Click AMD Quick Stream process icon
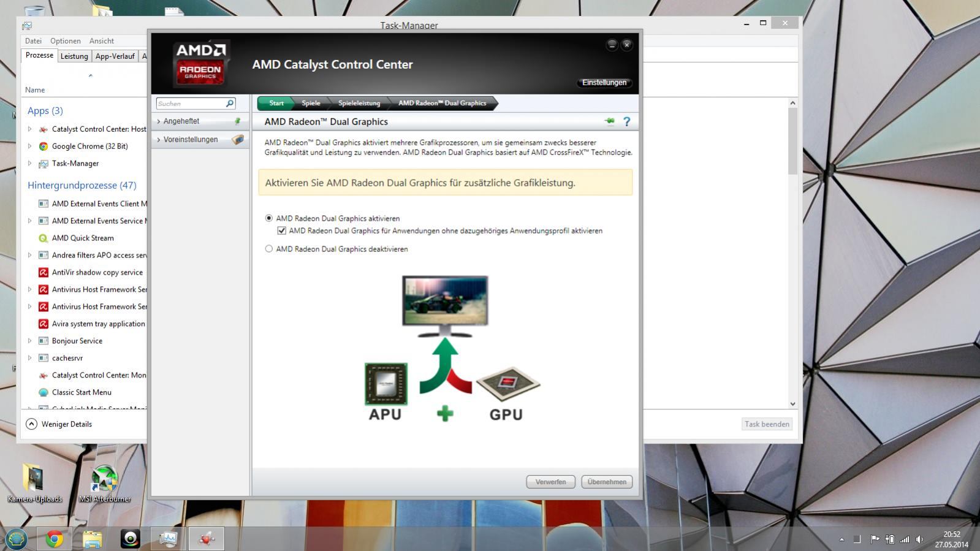The width and height of the screenshot is (980, 551). tap(44, 238)
